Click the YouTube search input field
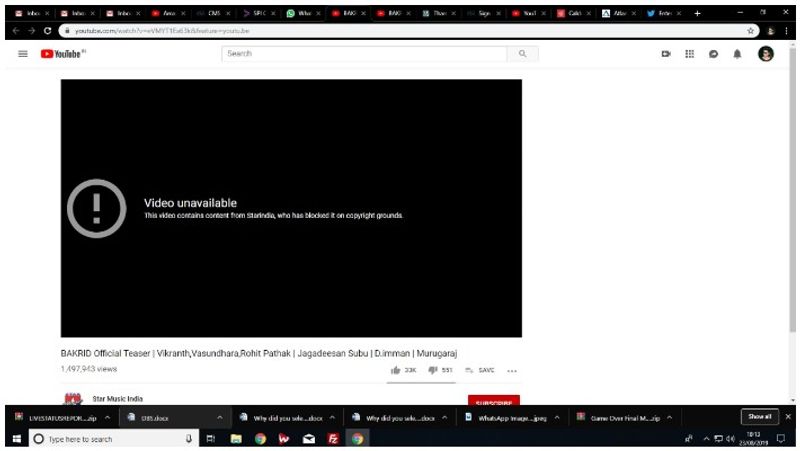The height and width of the screenshot is (451, 800). 365,53
